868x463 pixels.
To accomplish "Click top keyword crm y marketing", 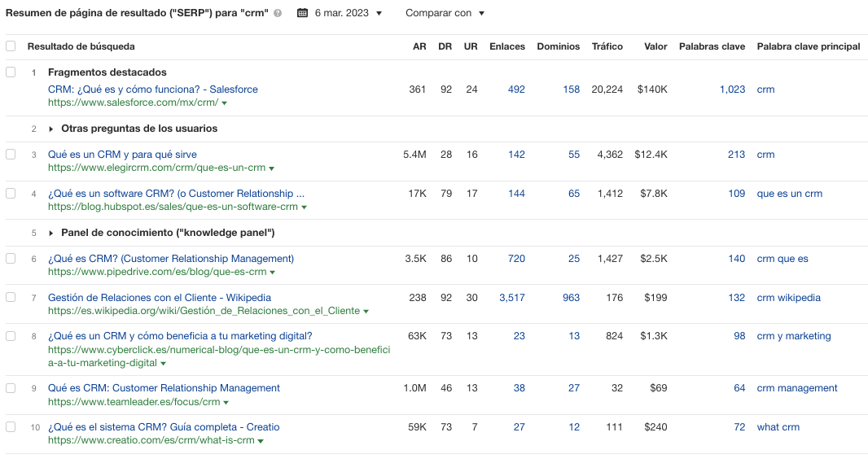I will (794, 336).
